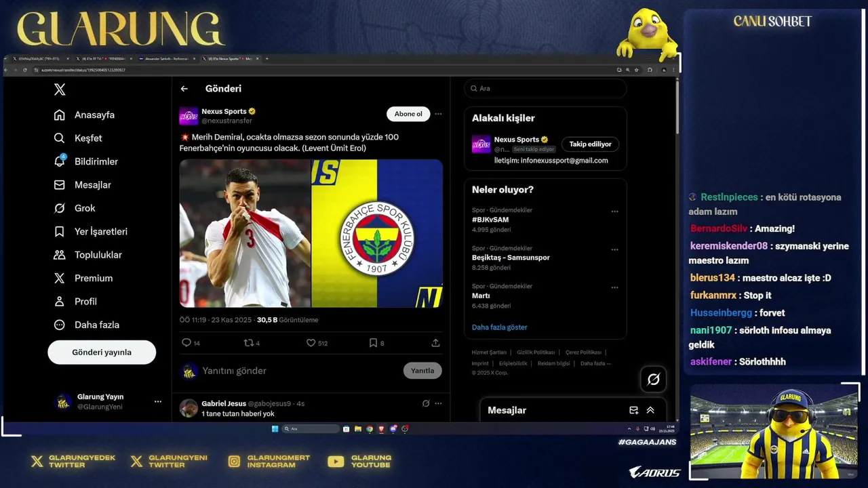Open options for Beşiktaş - Samsunspor trend
The height and width of the screenshot is (488, 868).
pos(614,249)
